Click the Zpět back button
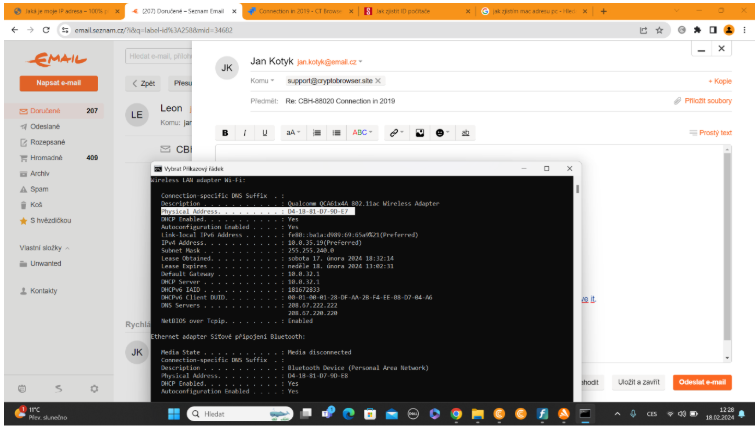This screenshot has height=430, width=755. pos(143,83)
